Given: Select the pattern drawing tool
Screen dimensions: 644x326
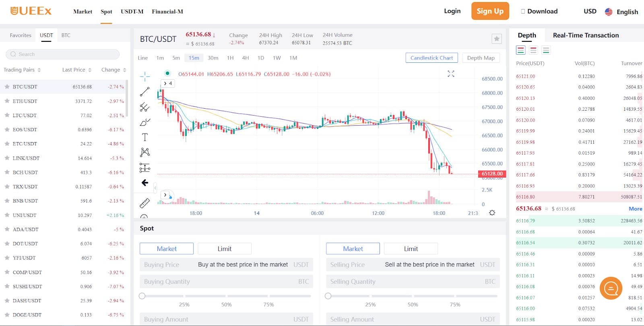Looking at the screenshot, I should 145,152.
